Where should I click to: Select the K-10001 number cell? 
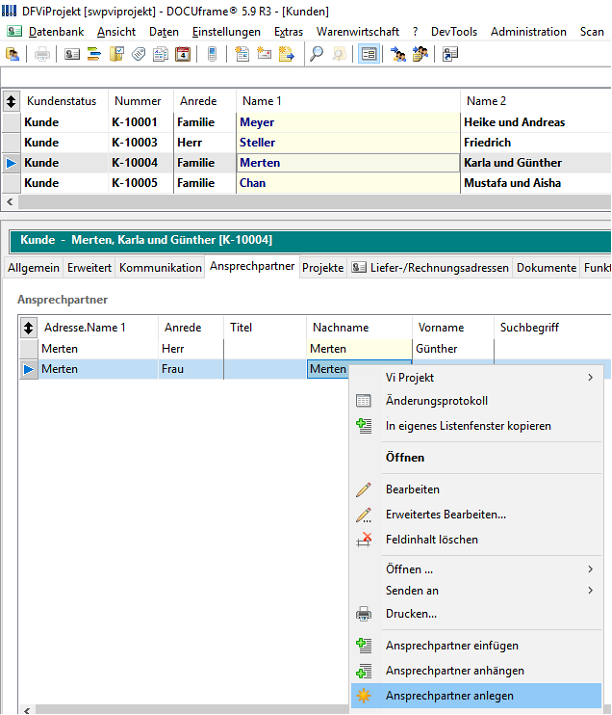click(x=140, y=122)
